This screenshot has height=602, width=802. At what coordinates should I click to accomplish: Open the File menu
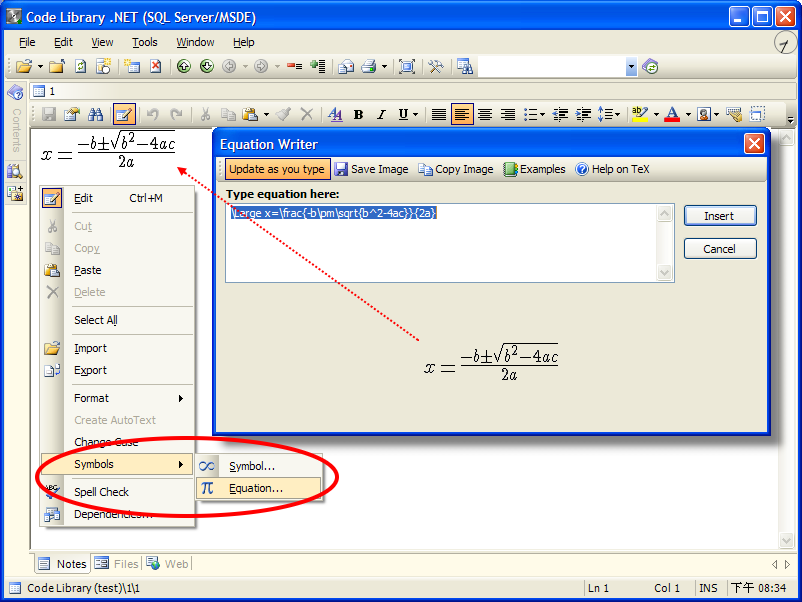27,42
